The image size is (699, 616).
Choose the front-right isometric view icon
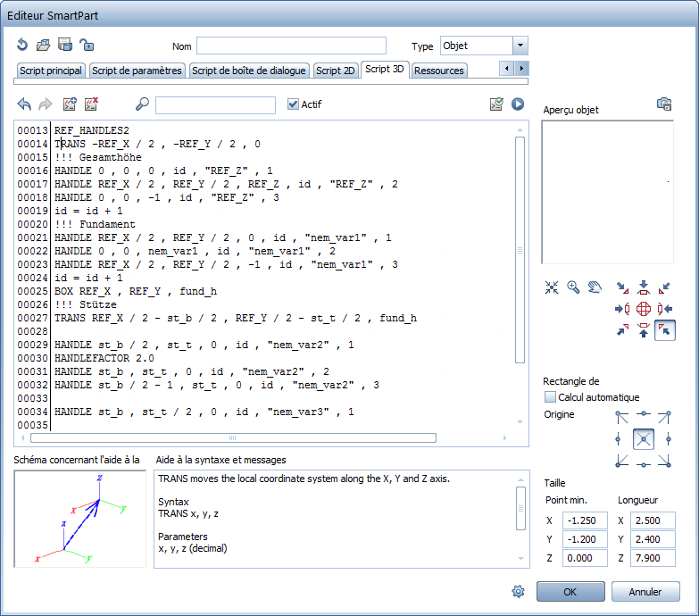665,330
